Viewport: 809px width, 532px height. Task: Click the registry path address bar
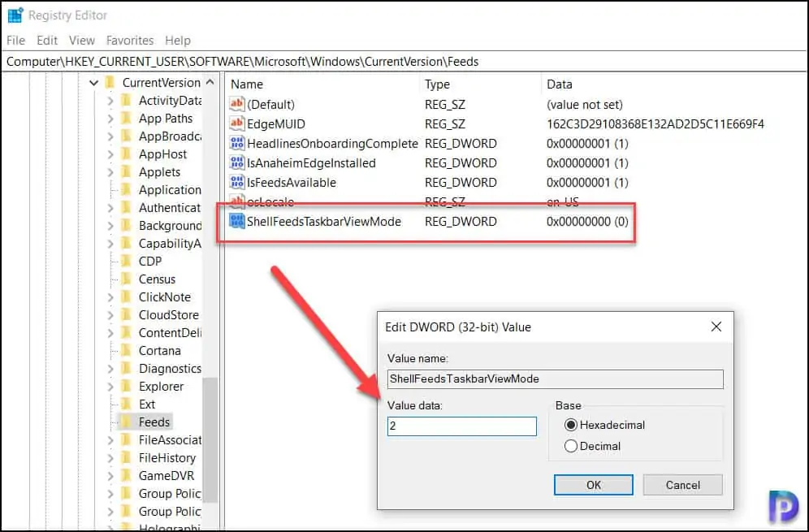pyautogui.click(x=404, y=62)
